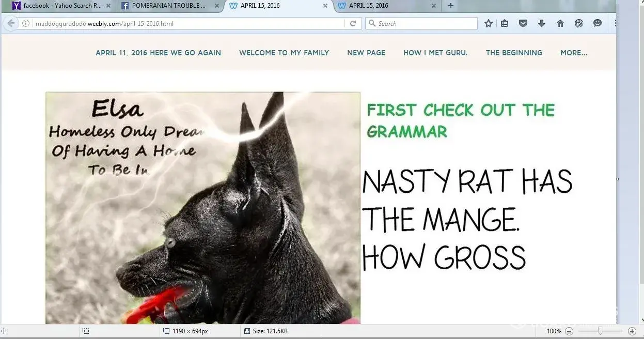Zoom out with the minus button
This screenshot has height=339, width=644.
click(x=569, y=331)
